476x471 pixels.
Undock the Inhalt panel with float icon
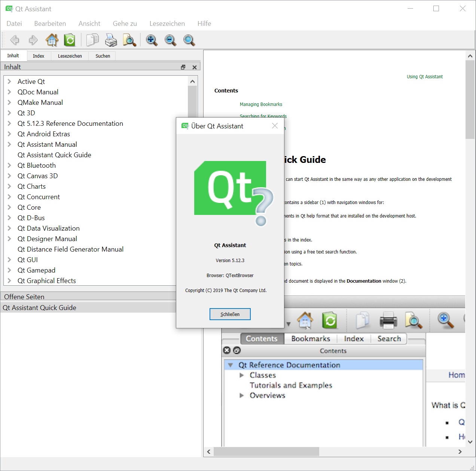(183, 67)
